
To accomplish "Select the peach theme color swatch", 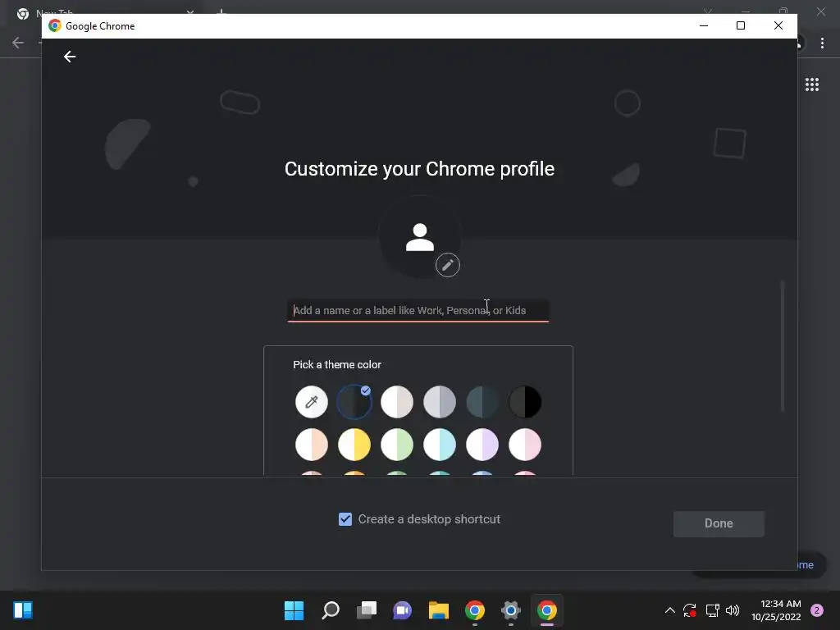I will click(311, 445).
